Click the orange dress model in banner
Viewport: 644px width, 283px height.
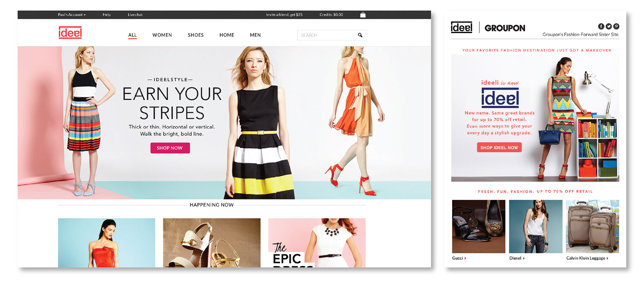356,121
